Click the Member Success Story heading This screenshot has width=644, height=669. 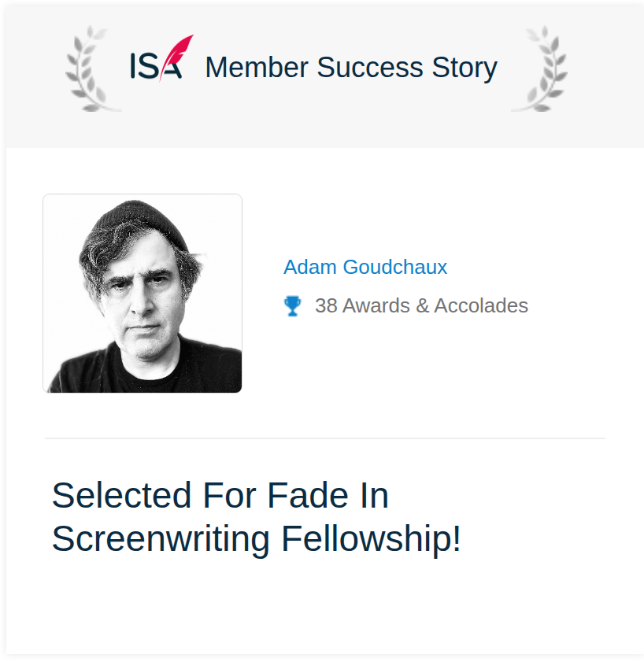[351, 68]
